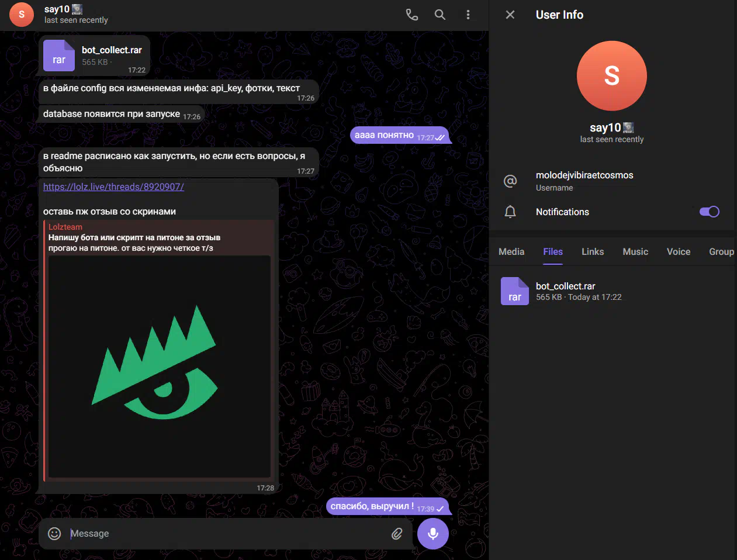Open the rar file icon in the Files list
This screenshot has width=737, height=560.
point(515,291)
